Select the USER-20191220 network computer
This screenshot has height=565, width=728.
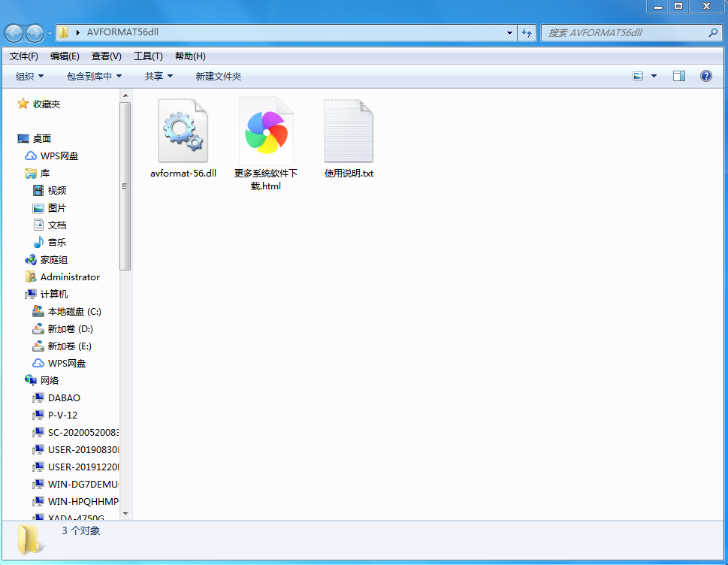74,467
